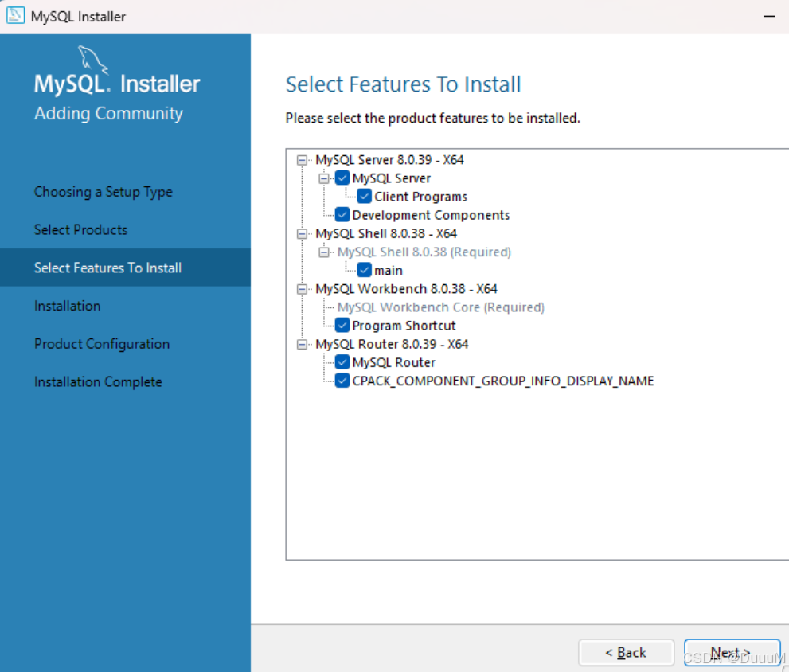
Task: Click the MySQL Installer title bar icon
Action: [x=16, y=16]
